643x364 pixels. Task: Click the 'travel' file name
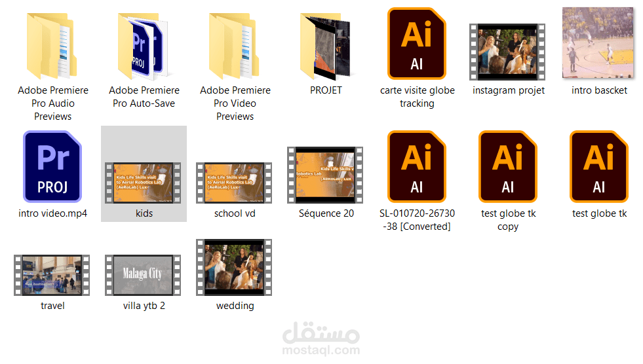(52, 306)
